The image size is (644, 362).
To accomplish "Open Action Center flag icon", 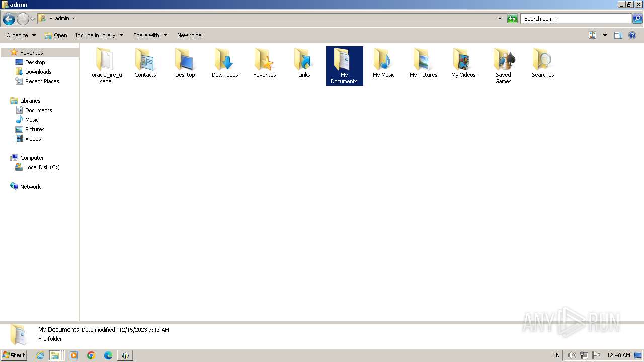I will (596, 355).
